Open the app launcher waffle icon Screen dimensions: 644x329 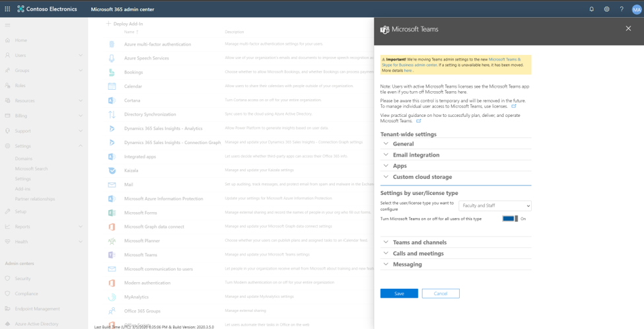(x=7, y=9)
